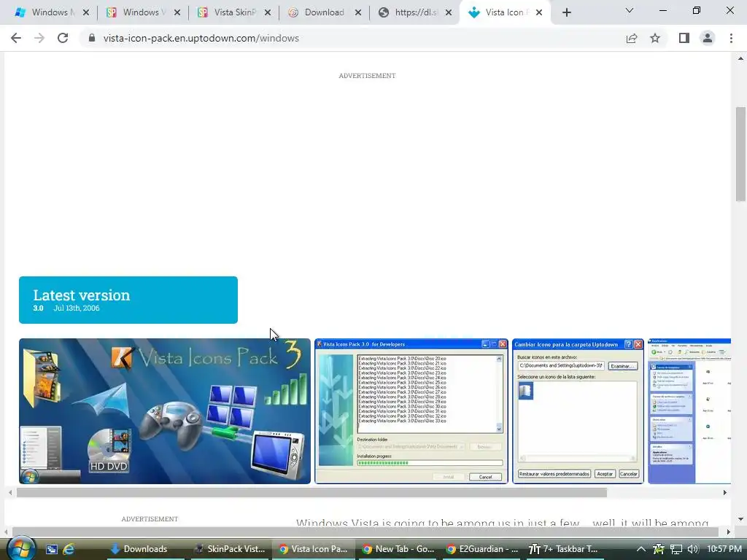
Task: Expand the tab search dropdown
Action: (630, 10)
